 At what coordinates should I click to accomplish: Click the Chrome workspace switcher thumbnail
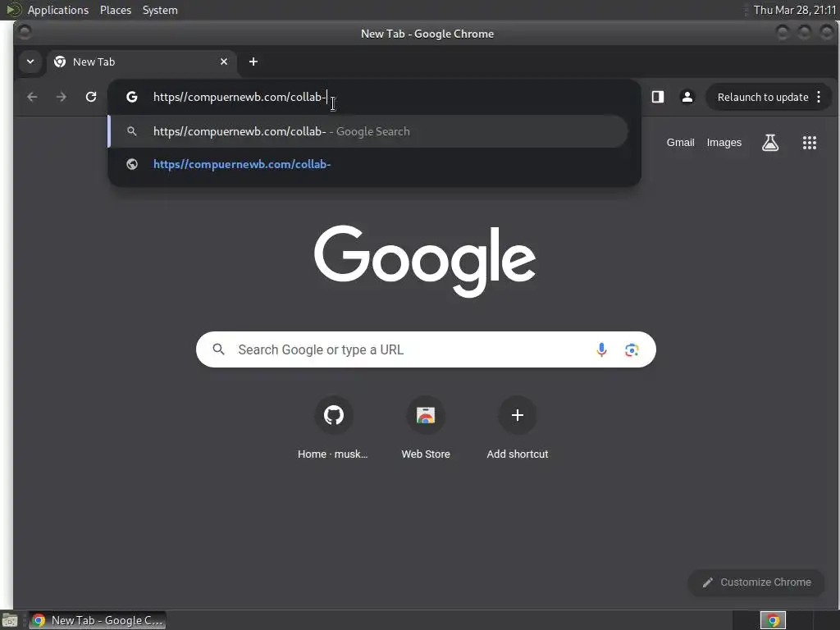click(773, 620)
